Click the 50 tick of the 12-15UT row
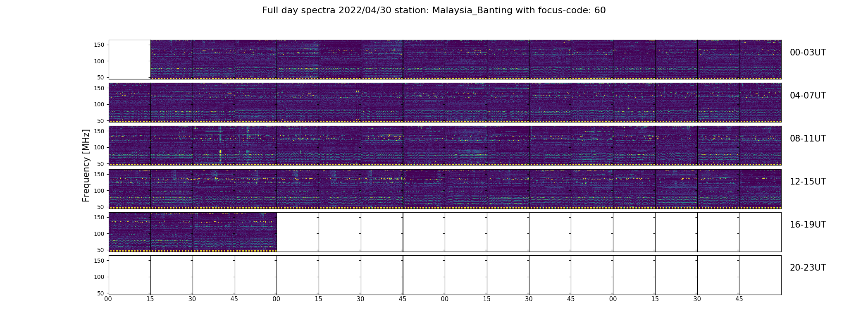Screen dimensions: 868x331 [101, 206]
